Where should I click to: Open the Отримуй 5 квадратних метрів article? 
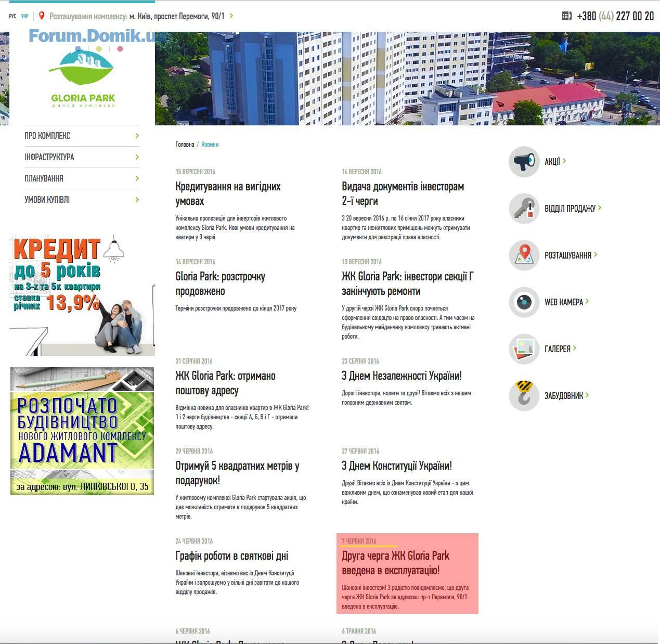pos(237,473)
